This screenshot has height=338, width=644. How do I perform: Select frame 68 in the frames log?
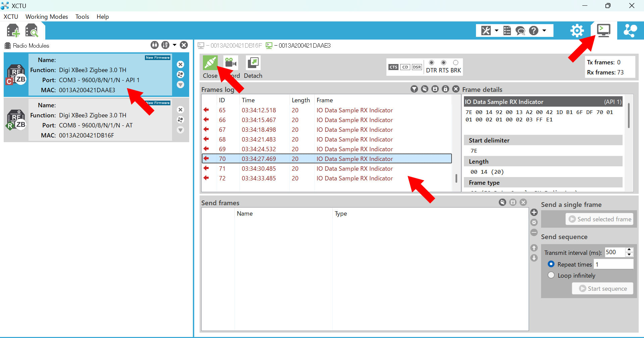[x=327, y=139]
